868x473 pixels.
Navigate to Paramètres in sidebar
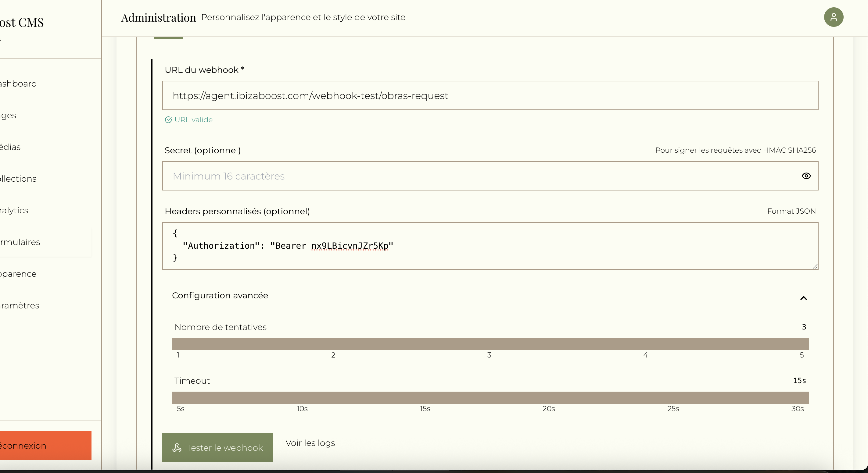click(20, 305)
